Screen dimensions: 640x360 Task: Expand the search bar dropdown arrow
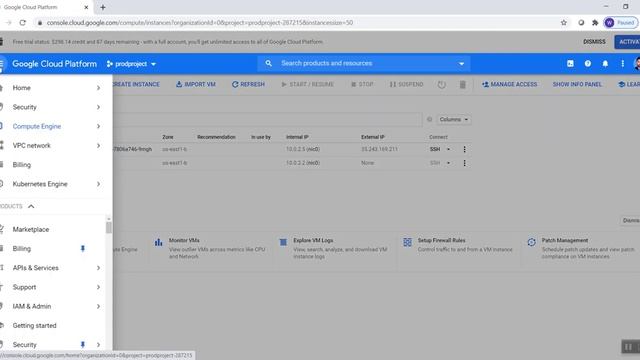(461, 64)
